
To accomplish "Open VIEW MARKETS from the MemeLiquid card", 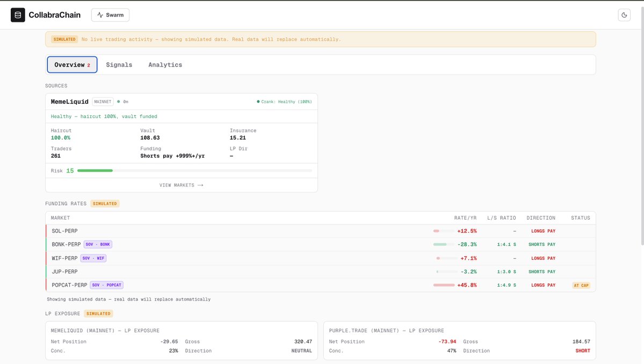I will point(182,185).
